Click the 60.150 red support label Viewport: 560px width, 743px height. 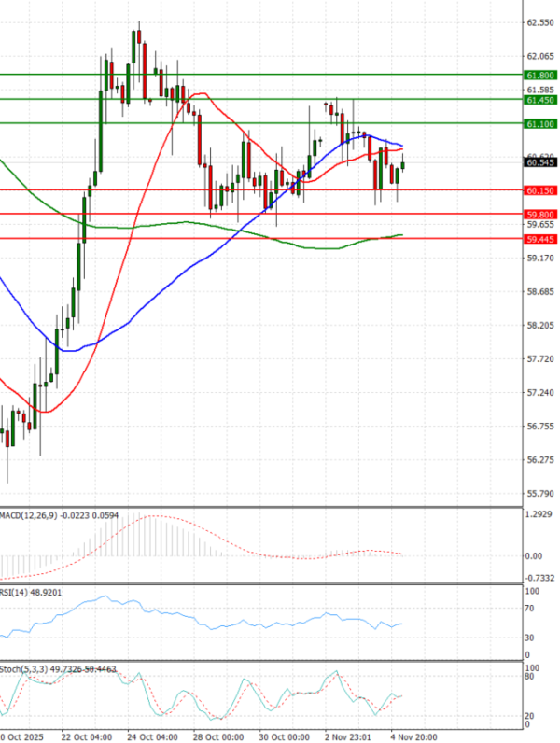pos(540,190)
